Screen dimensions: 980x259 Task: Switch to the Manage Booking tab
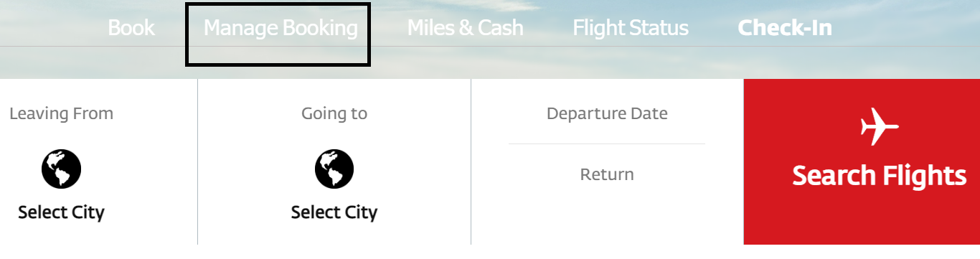[x=281, y=28]
